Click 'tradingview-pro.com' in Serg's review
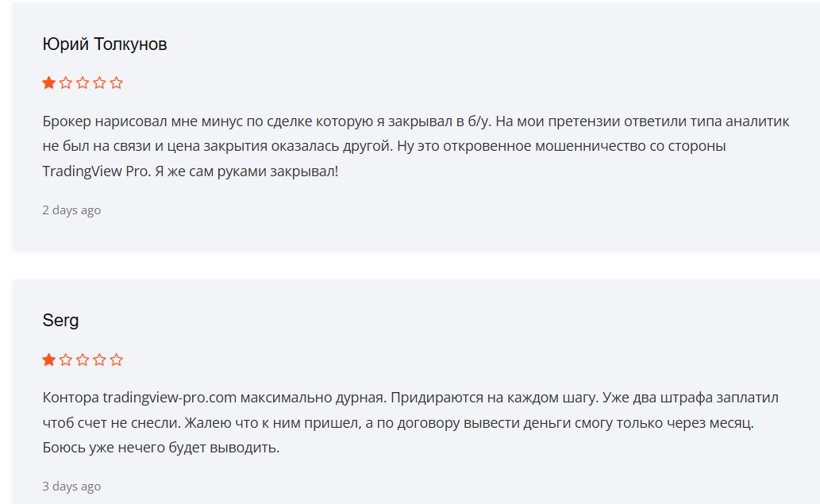 pyautogui.click(x=169, y=396)
